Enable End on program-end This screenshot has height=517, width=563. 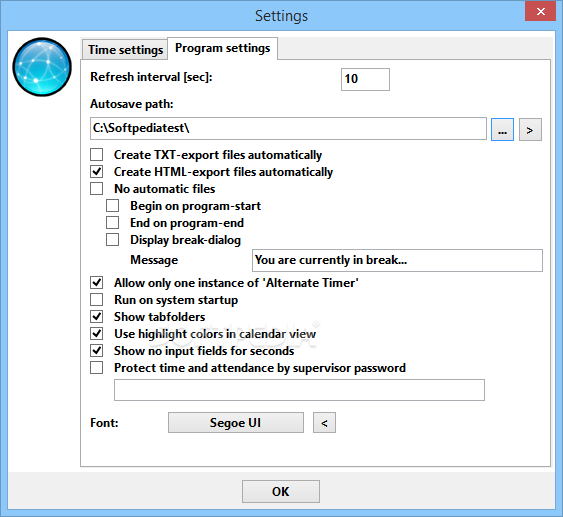tap(112, 223)
